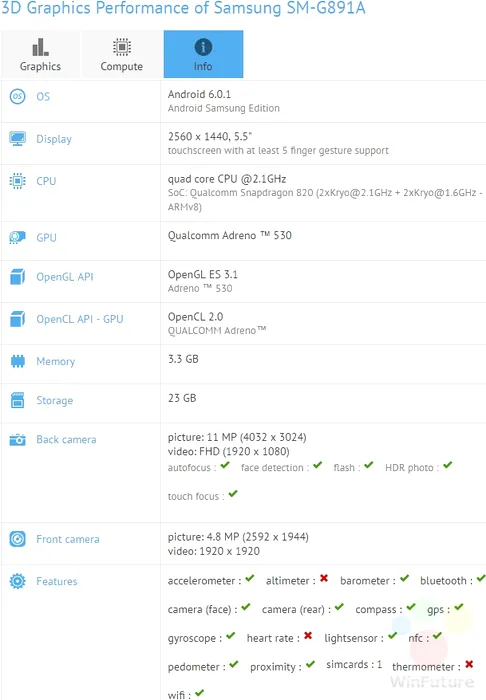Click the Memory chip icon
This screenshot has height=700, width=486.
pyautogui.click(x=17, y=361)
